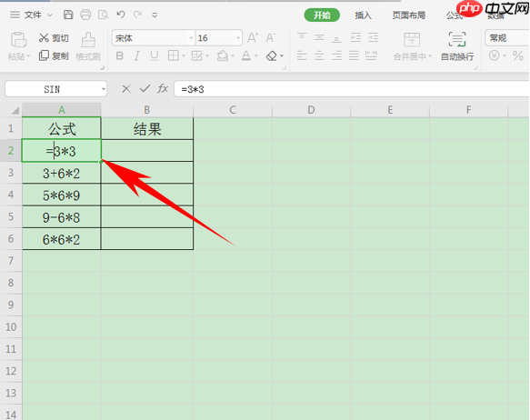Align text left

coord(302,55)
